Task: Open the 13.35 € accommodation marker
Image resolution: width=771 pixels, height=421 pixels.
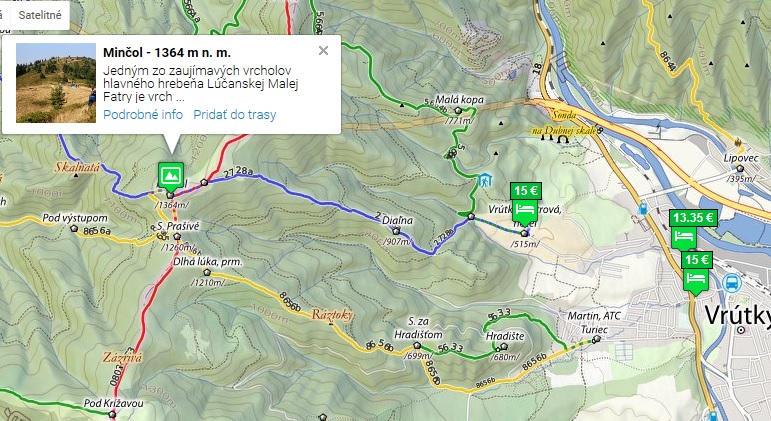Action: pos(693,229)
